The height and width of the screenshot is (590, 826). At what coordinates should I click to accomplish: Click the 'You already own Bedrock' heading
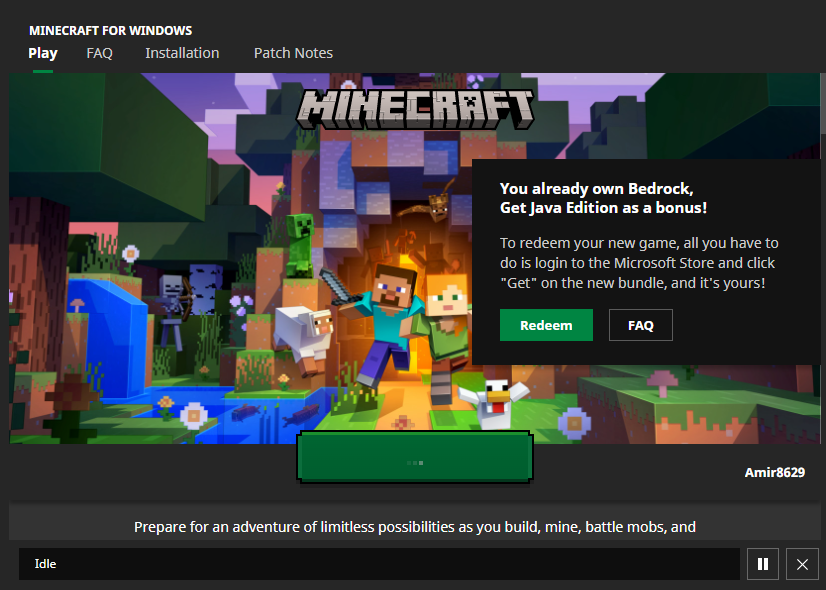click(603, 198)
